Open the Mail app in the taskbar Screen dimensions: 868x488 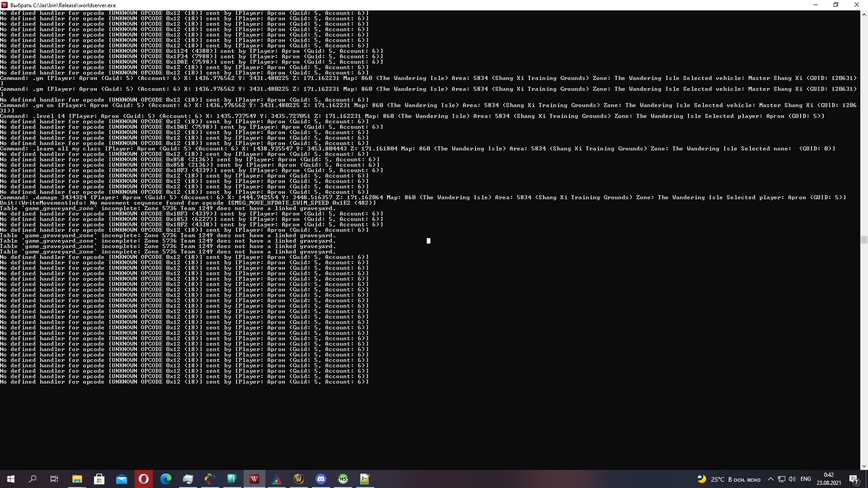click(x=121, y=479)
